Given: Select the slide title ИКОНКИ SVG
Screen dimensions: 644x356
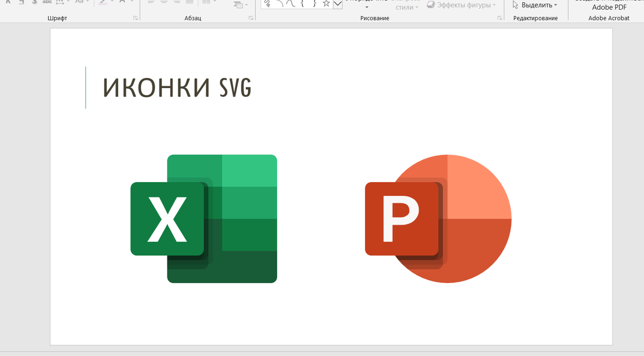Looking at the screenshot, I should (x=177, y=88).
